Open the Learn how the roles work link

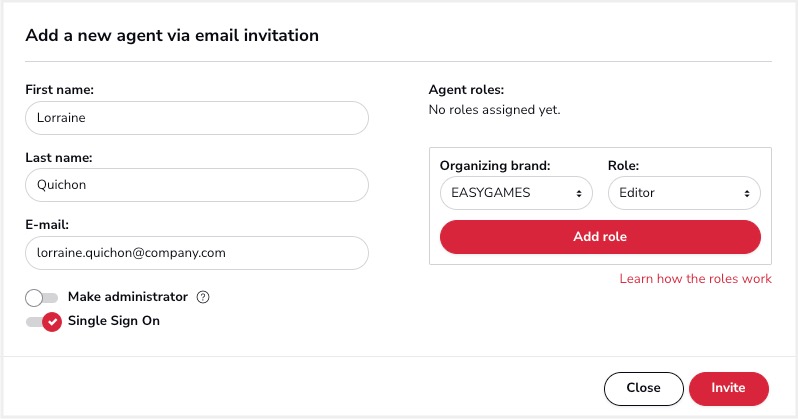tap(695, 279)
